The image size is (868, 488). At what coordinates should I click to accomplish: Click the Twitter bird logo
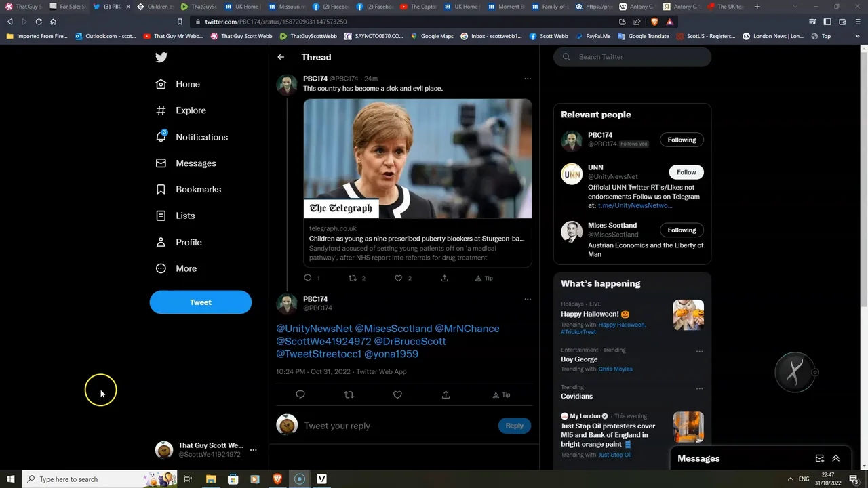(x=161, y=58)
